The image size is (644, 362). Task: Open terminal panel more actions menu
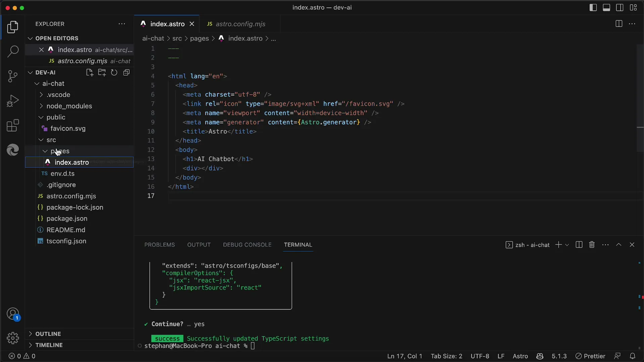click(605, 245)
